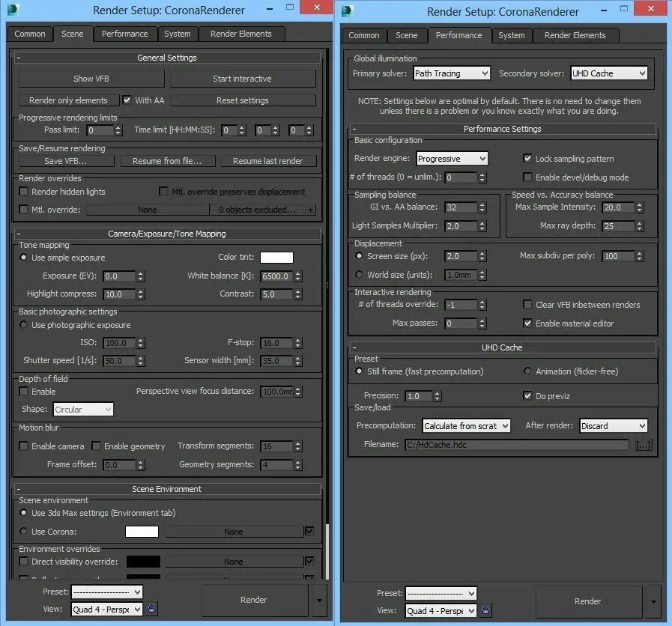The height and width of the screenshot is (626, 672).
Task: Switch to the Scene tab in the right window
Action: [406, 35]
